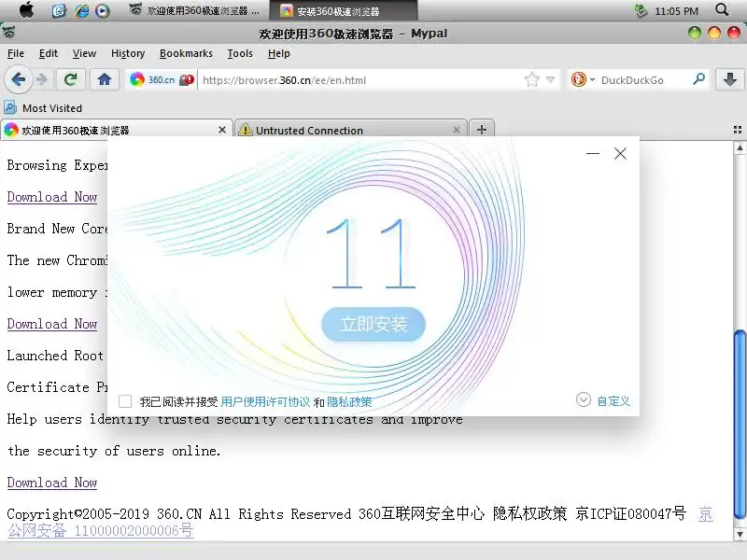Open the Most Visited bookmarks folder
This screenshot has width=747, height=560.
[43, 108]
